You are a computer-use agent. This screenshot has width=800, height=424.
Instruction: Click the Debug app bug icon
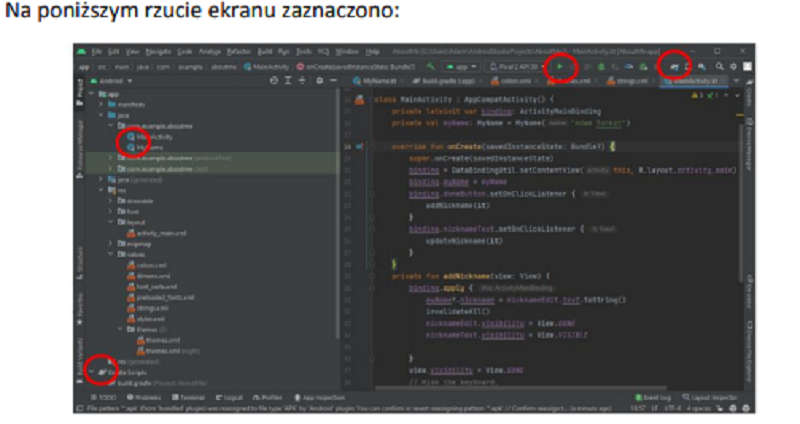click(x=601, y=67)
